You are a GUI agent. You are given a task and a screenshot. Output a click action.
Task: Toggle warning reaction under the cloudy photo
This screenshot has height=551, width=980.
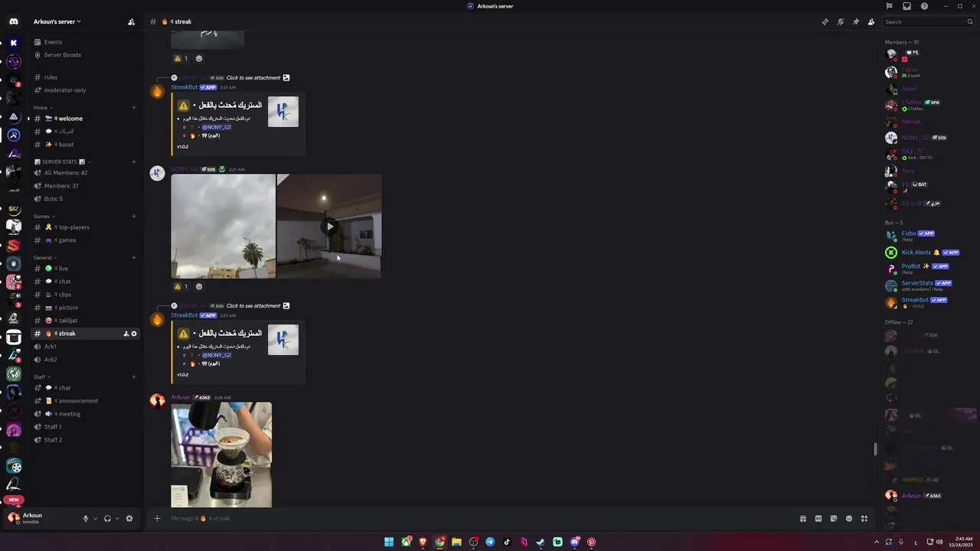[181, 286]
